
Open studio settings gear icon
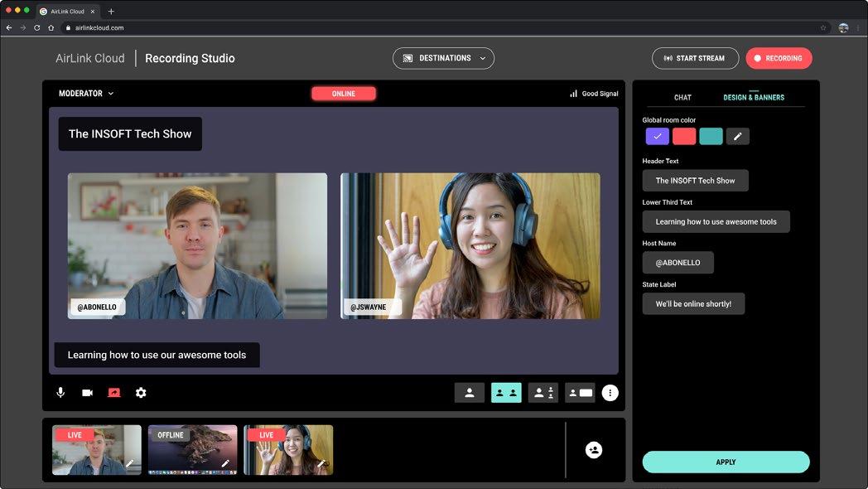coord(141,393)
